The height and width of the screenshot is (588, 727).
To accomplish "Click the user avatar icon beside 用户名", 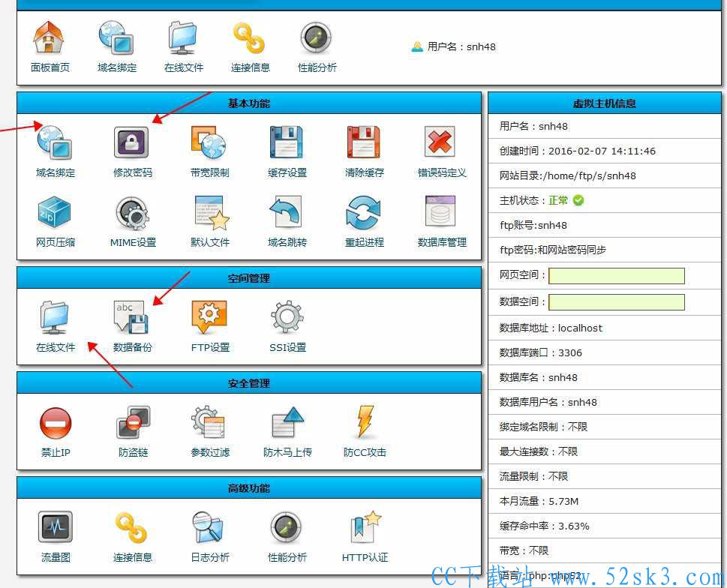I will point(417,46).
